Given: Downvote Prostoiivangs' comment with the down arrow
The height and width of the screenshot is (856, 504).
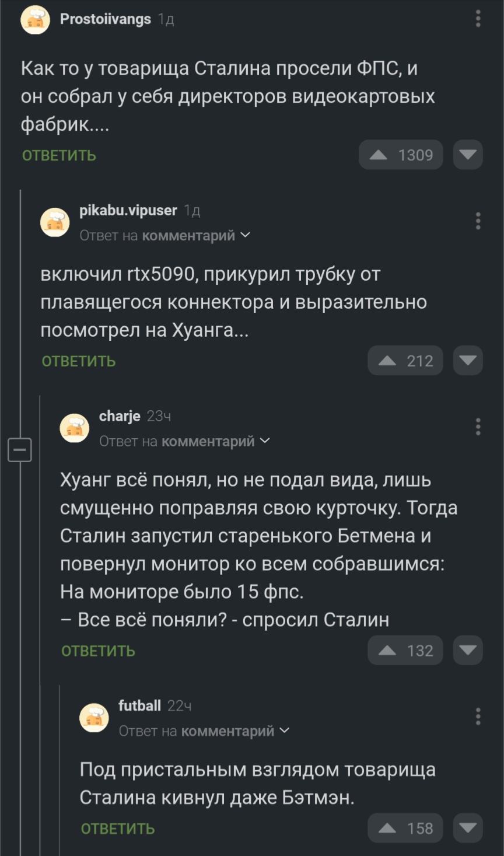Looking at the screenshot, I should [468, 155].
